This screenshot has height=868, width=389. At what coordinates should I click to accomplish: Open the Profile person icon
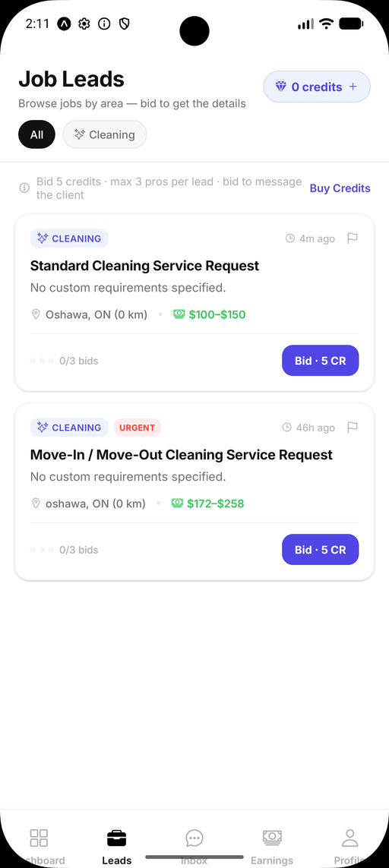click(x=349, y=838)
